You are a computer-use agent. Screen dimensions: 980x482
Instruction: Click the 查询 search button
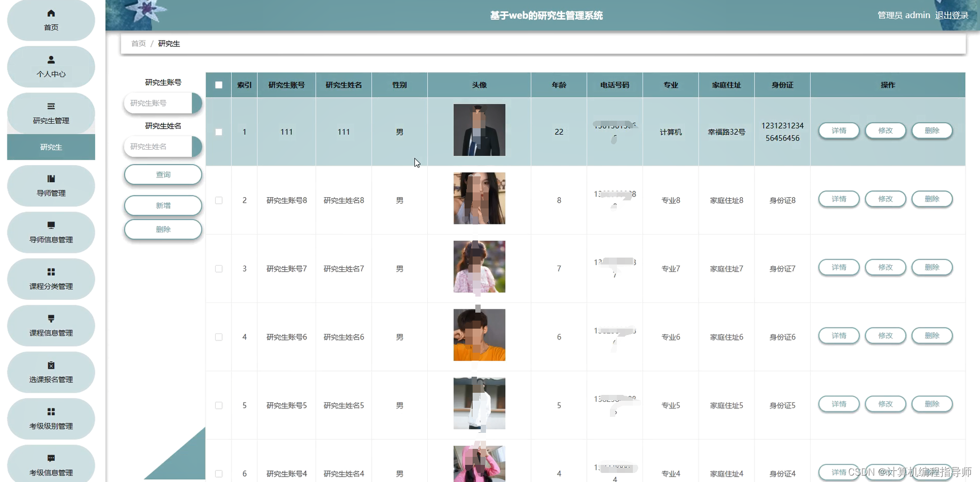[x=163, y=175]
